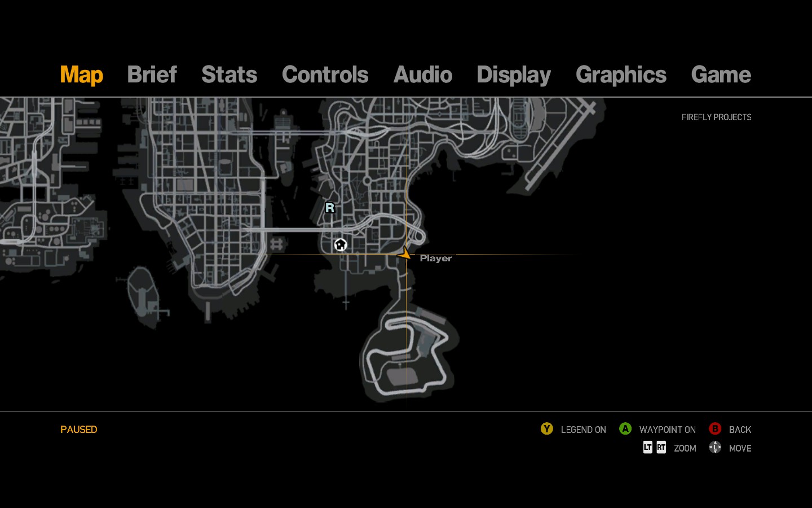Click the LT trigger icon
The image size is (812, 508).
coord(648,448)
